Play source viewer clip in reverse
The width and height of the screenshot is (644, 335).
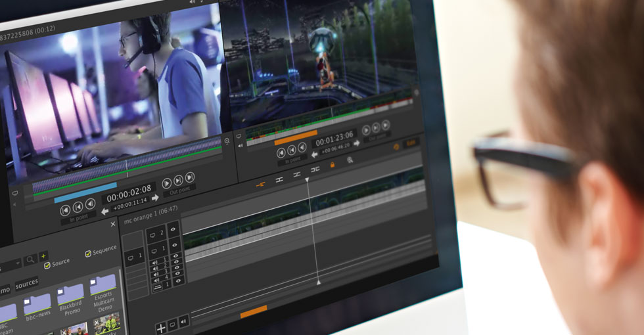[x=91, y=204]
